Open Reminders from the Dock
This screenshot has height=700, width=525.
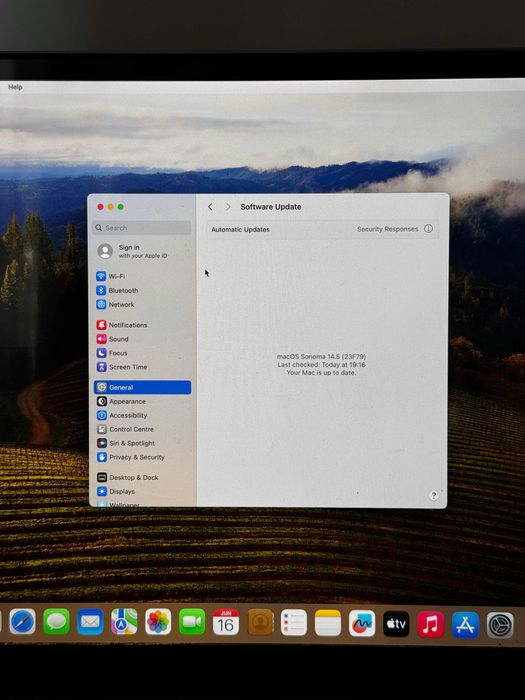click(x=294, y=622)
